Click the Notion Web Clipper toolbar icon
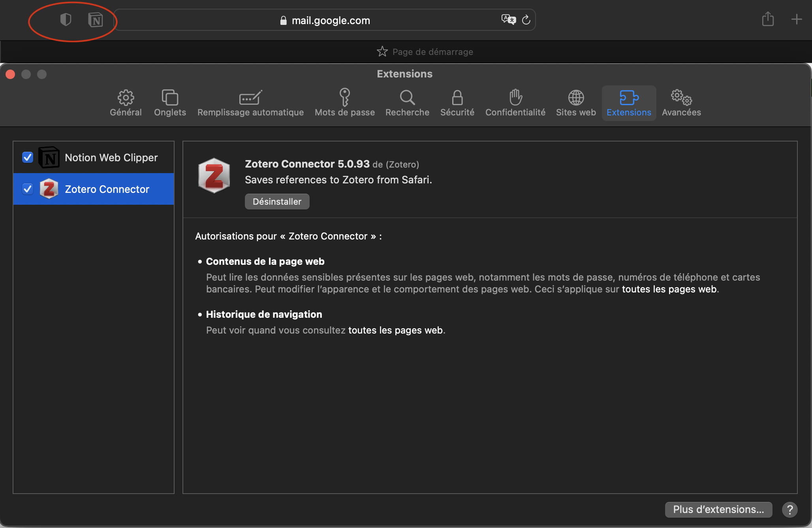The width and height of the screenshot is (812, 528). [x=96, y=20]
